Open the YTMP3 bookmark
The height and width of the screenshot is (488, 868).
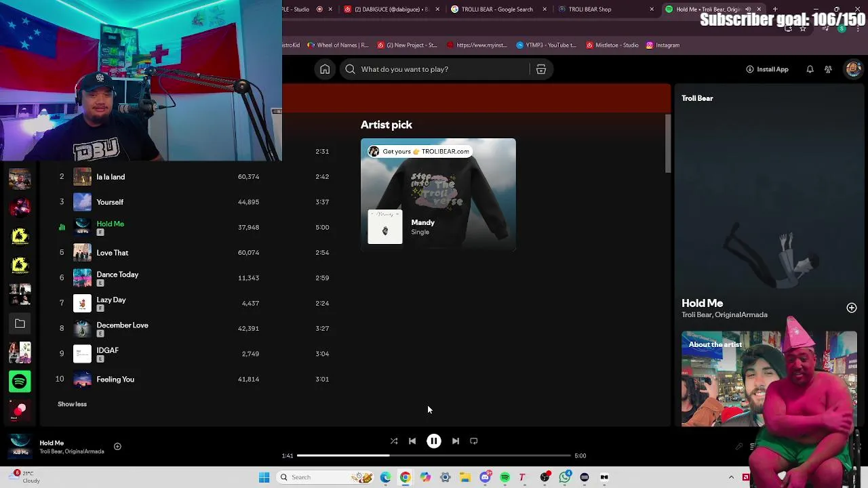pyautogui.click(x=546, y=45)
